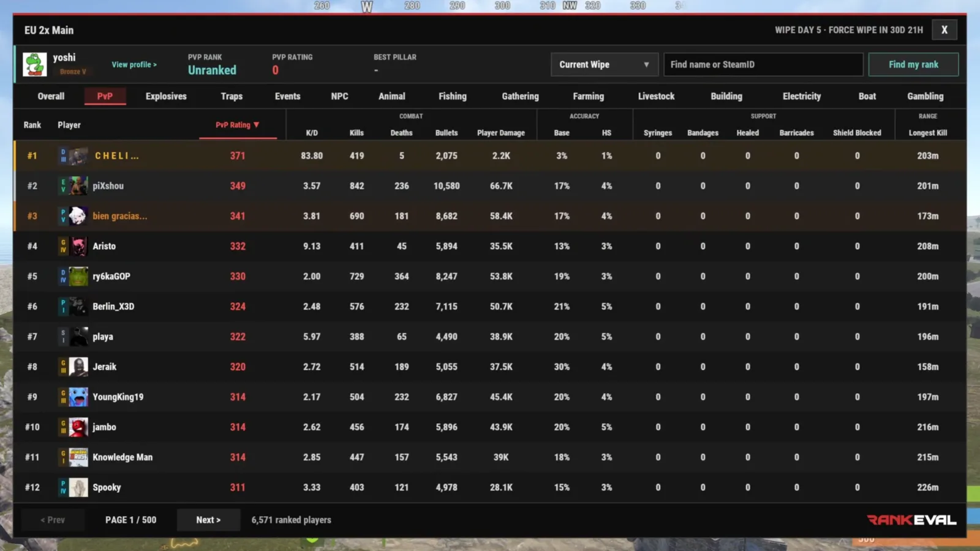Focus the Find name or SteamID field
This screenshot has height=551, width=980.
[x=763, y=64]
